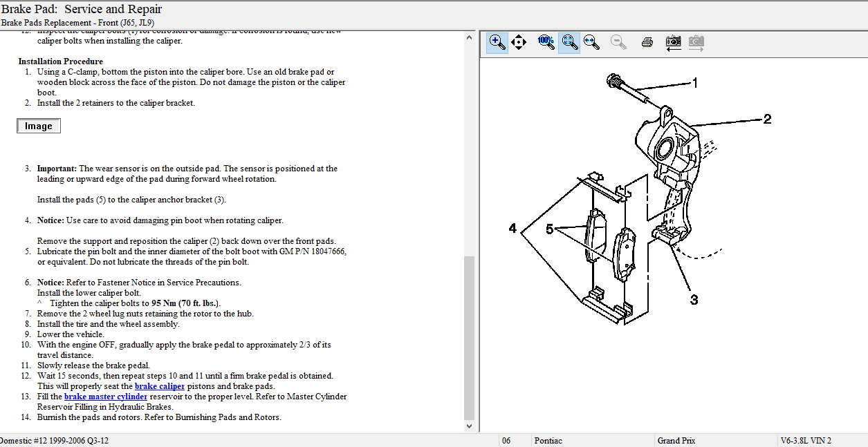Print the brake pad diagram
868x447 pixels.
647,42
